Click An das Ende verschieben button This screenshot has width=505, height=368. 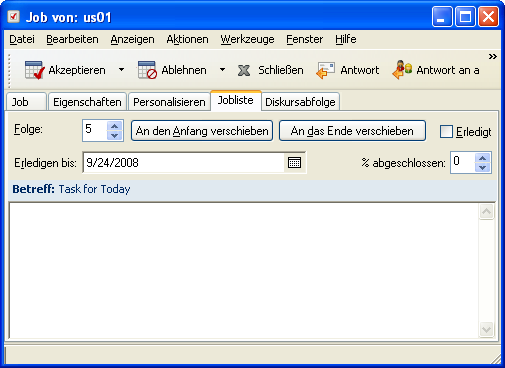point(352,131)
